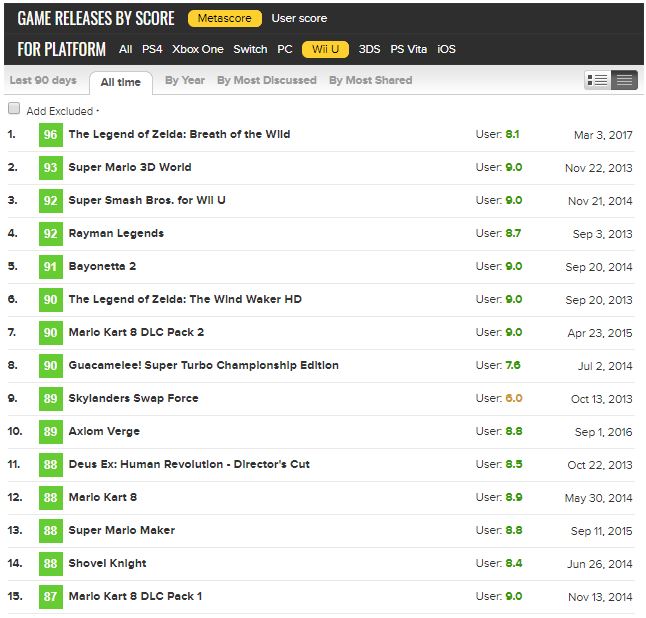Filter by PS4 platform
This screenshot has height=618, width=646.
[x=152, y=48]
